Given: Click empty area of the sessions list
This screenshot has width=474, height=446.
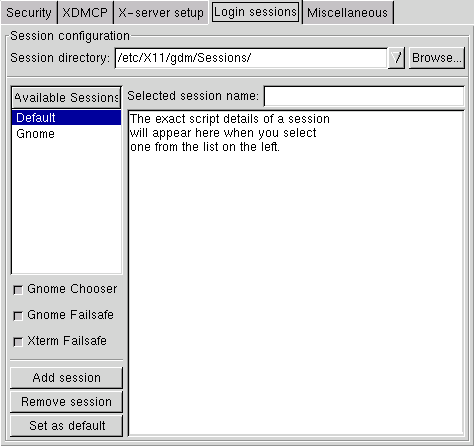Looking at the screenshot, I should tap(66, 207).
